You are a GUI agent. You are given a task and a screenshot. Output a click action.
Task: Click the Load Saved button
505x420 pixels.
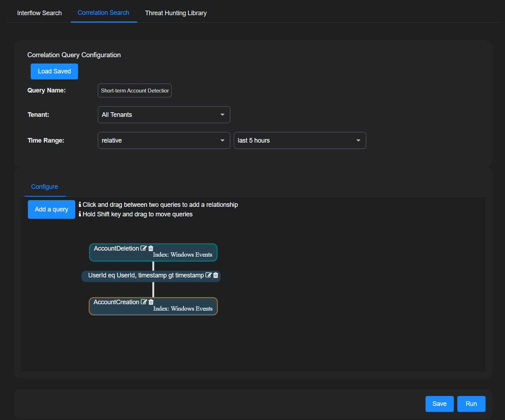(x=54, y=71)
